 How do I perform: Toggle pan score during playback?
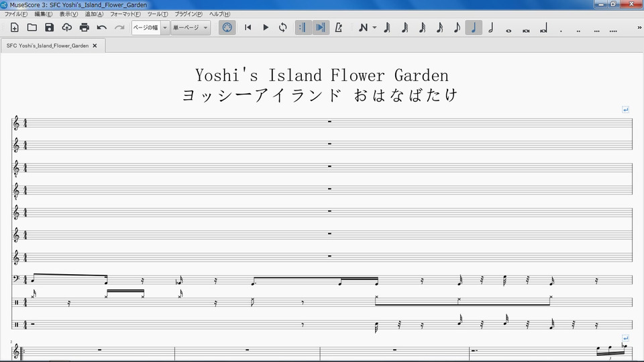[x=321, y=27]
